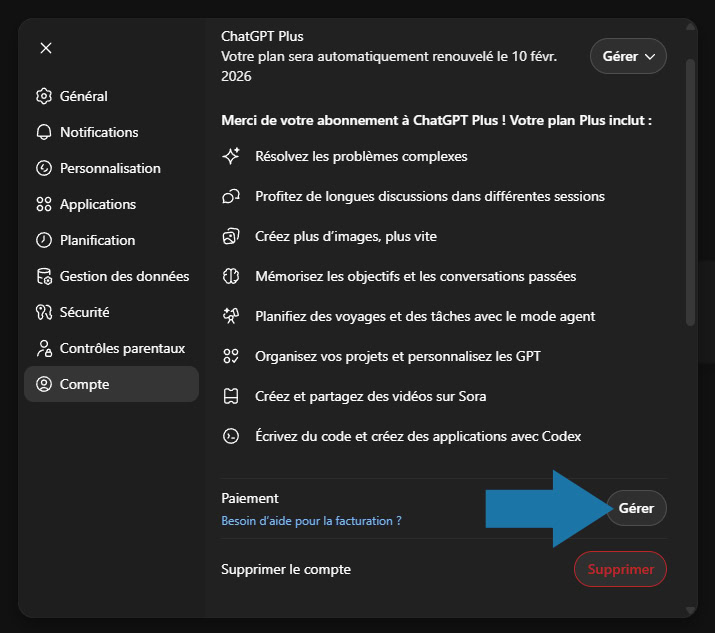Open the Notifications settings tab
This screenshot has height=633, width=715.
click(111, 132)
